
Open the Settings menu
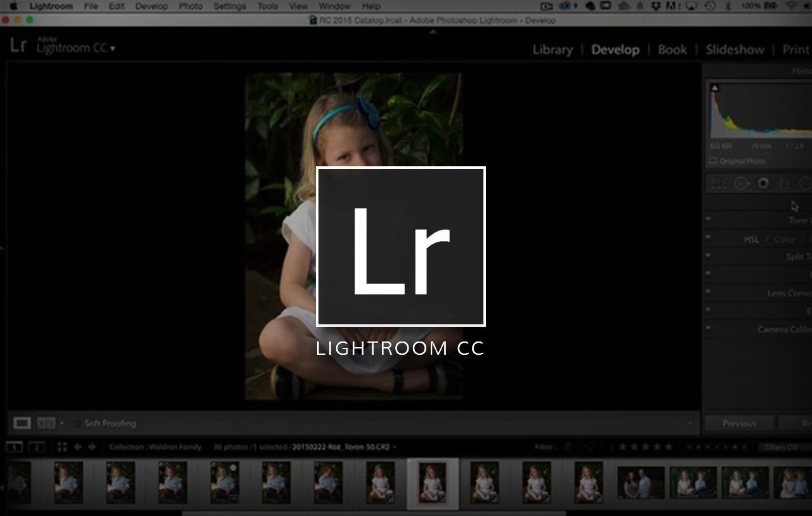(x=230, y=6)
